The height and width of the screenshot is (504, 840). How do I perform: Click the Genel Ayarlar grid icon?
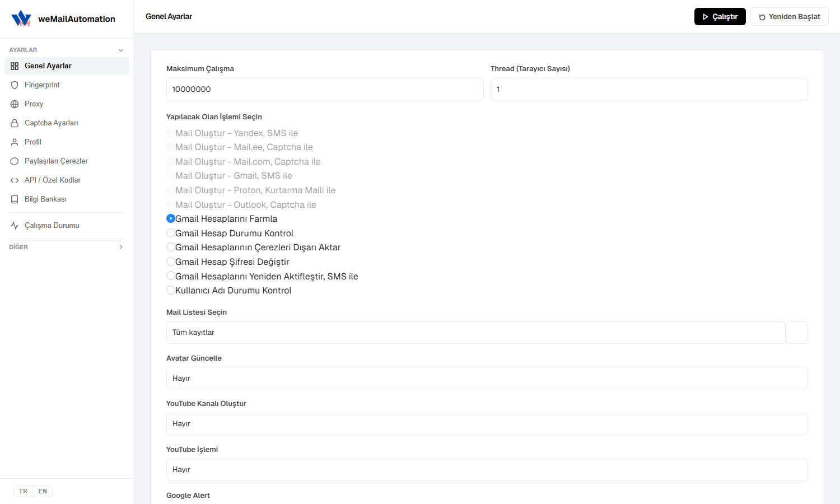[15, 66]
